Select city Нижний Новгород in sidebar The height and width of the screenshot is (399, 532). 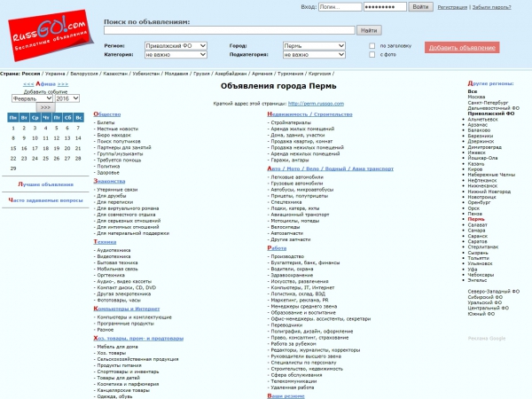(489, 192)
